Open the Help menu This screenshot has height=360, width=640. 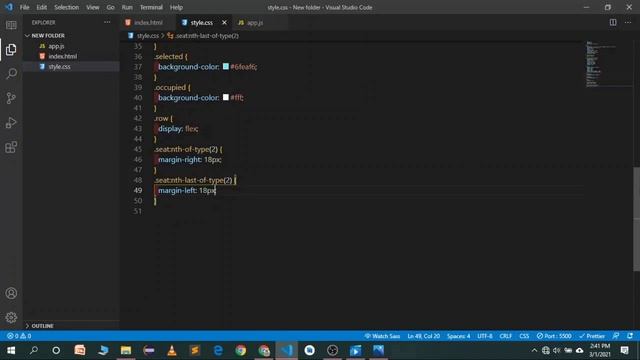176,7
